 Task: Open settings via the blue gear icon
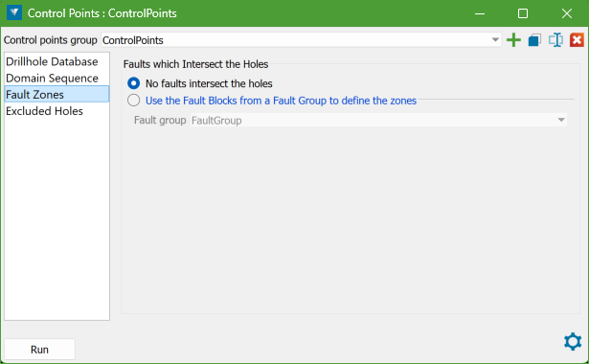click(573, 341)
